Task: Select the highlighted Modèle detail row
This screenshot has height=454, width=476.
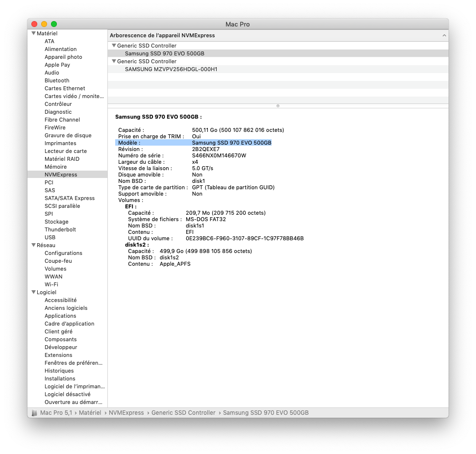Action: pyautogui.click(x=193, y=143)
